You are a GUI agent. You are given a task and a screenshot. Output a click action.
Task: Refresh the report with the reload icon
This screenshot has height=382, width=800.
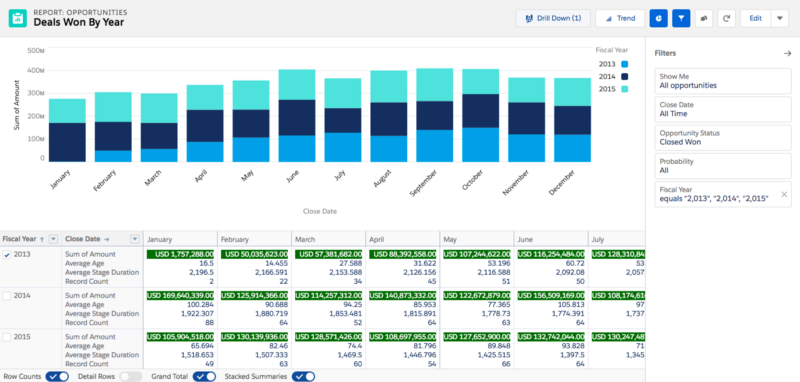[727, 18]
